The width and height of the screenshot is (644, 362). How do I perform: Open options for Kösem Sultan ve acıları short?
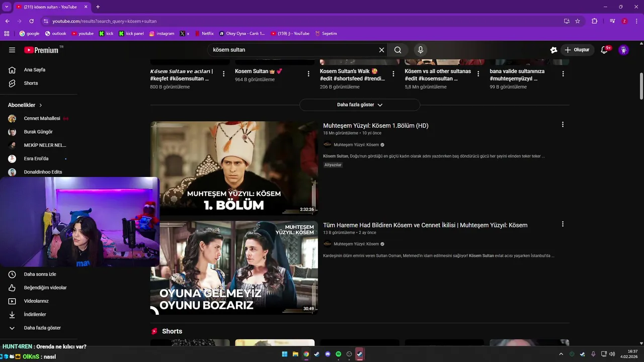[223, 73]
